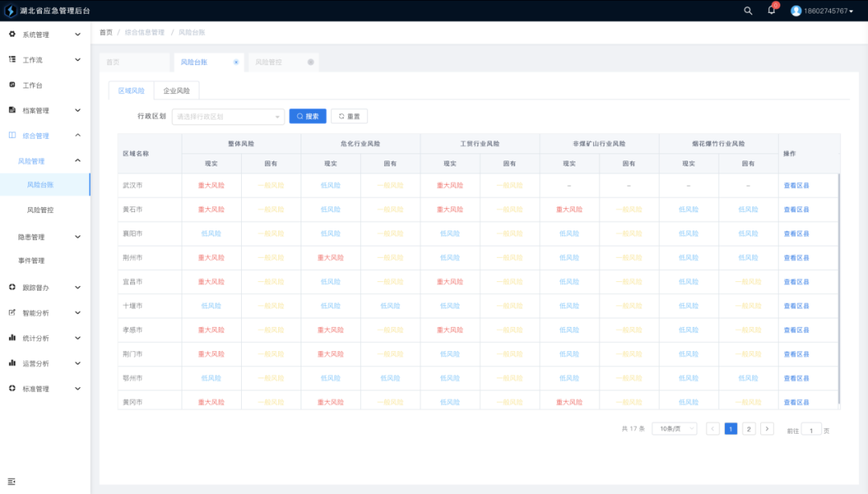Switch to the 企业风险 tab
Image resolution: width=868 pixels, height=494 pixels.
click(177, 91)
